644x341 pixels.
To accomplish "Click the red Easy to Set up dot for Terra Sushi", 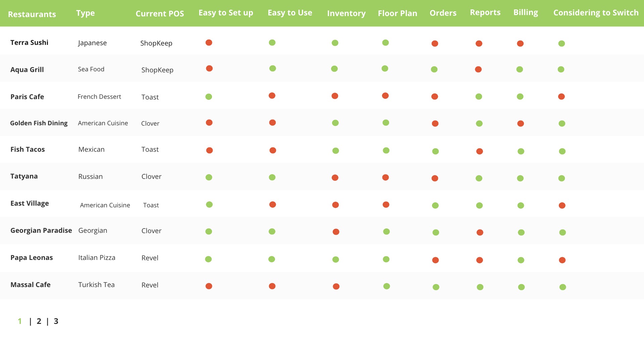I will tap(209, 43).
